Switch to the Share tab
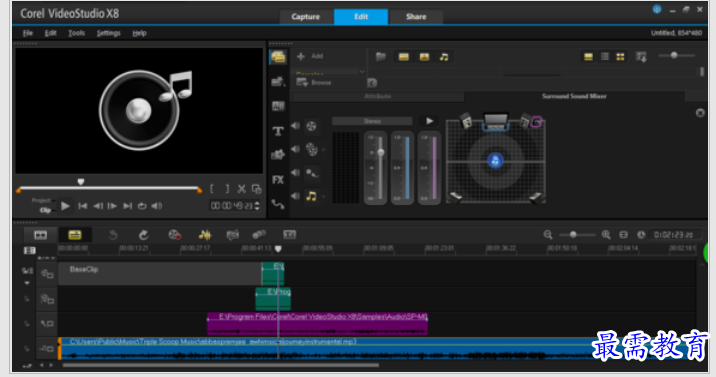This screenshot has height=377, width=716. coord(416,16)
